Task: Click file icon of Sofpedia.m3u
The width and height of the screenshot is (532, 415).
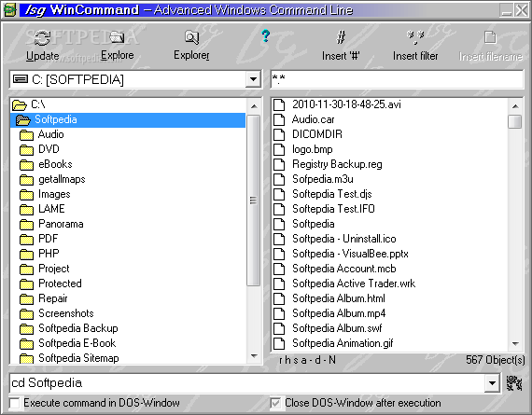Action: pyautogui.click(x=279, y=179)
